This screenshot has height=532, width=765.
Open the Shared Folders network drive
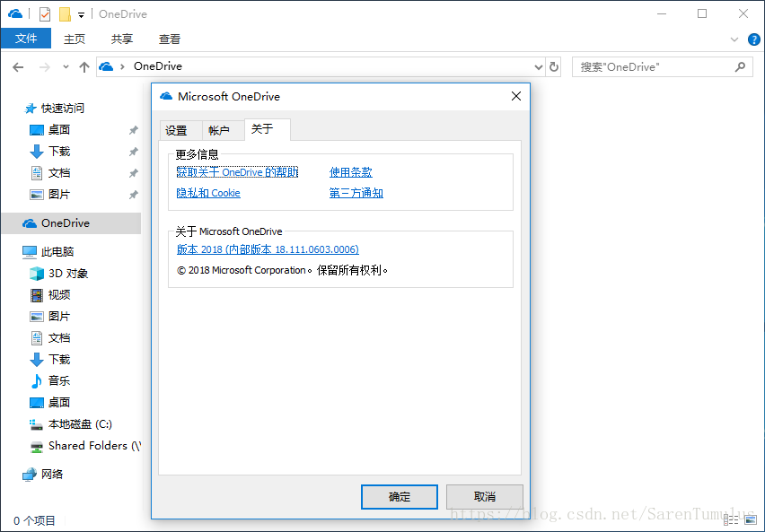pos(85,446)
